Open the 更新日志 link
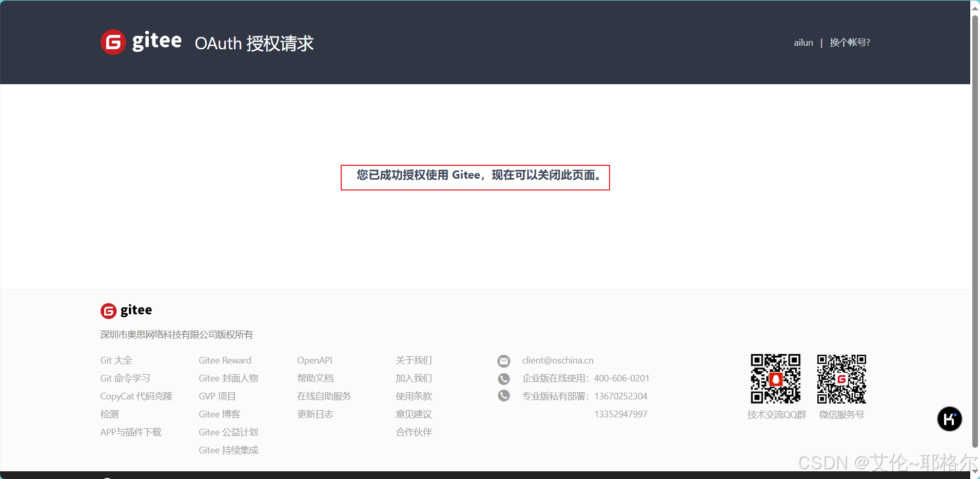 point(316,414)
